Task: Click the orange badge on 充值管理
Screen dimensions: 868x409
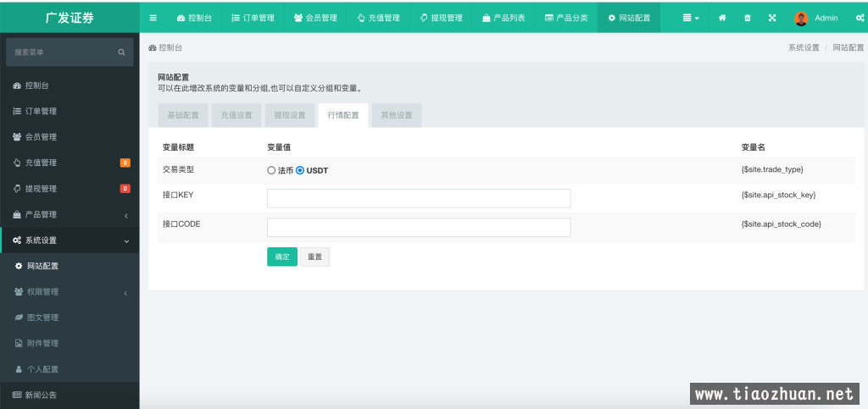Action: pyautogui.click(x=125, y=163)
